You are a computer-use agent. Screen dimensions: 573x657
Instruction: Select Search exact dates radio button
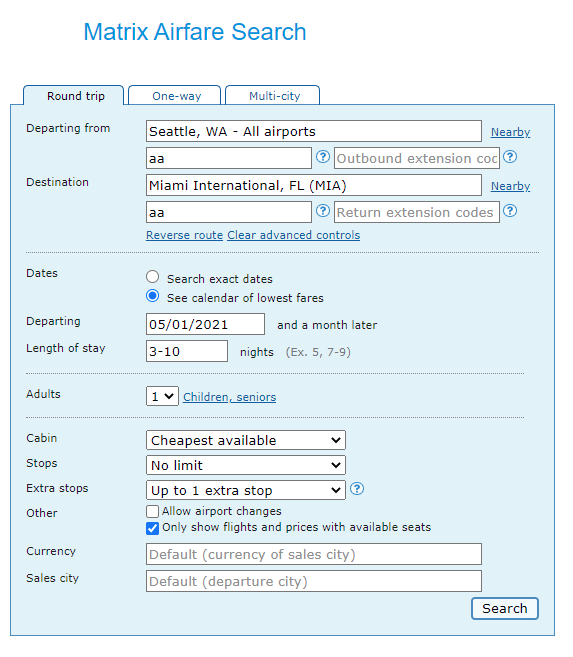tap(152, 277)
